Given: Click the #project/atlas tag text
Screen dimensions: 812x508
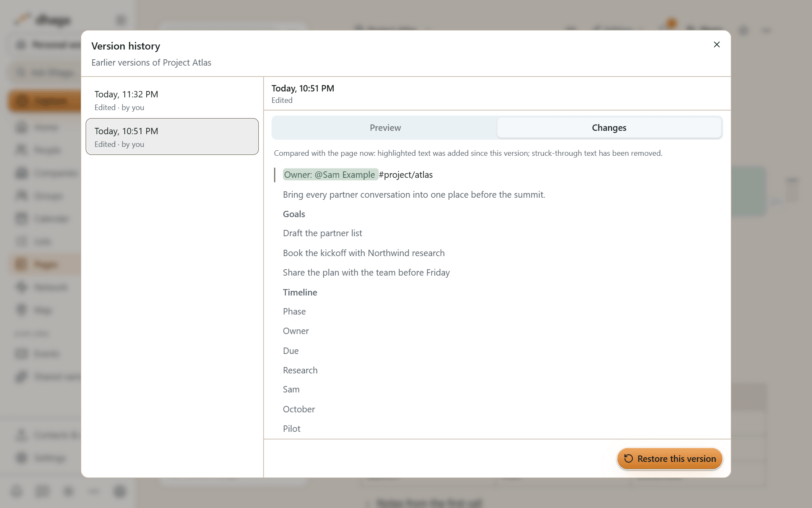Looking at the screenshot, I should tap(406, 175).
